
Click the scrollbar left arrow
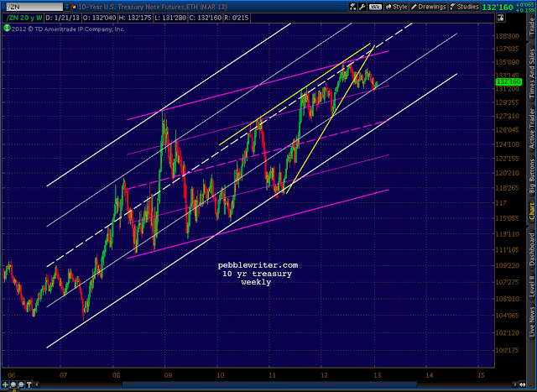click(37, 384)
